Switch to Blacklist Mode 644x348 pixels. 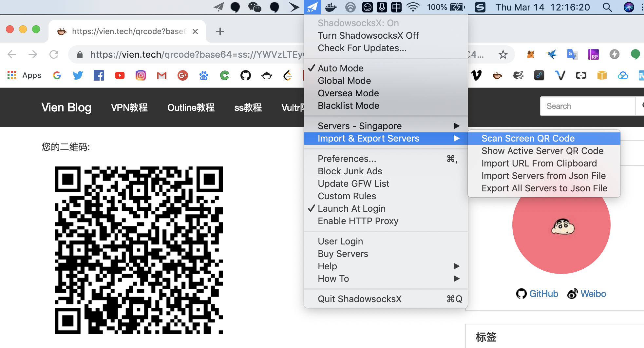[386, 106]
